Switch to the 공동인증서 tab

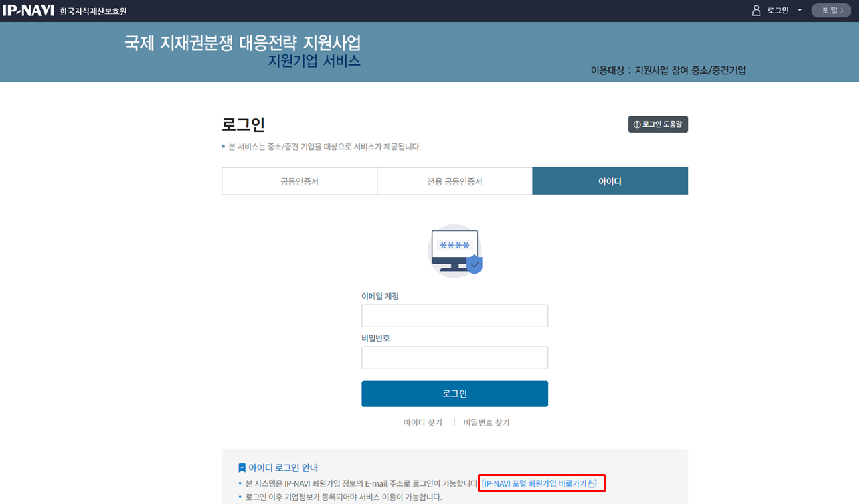pos(299,181)
